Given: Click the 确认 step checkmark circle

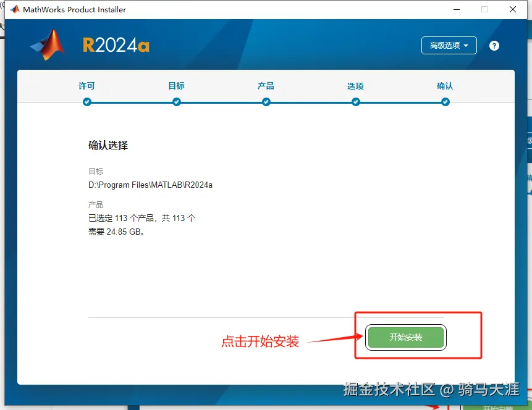Looking at the screenshot, I should pyautogui.click(x=445, y=102).
